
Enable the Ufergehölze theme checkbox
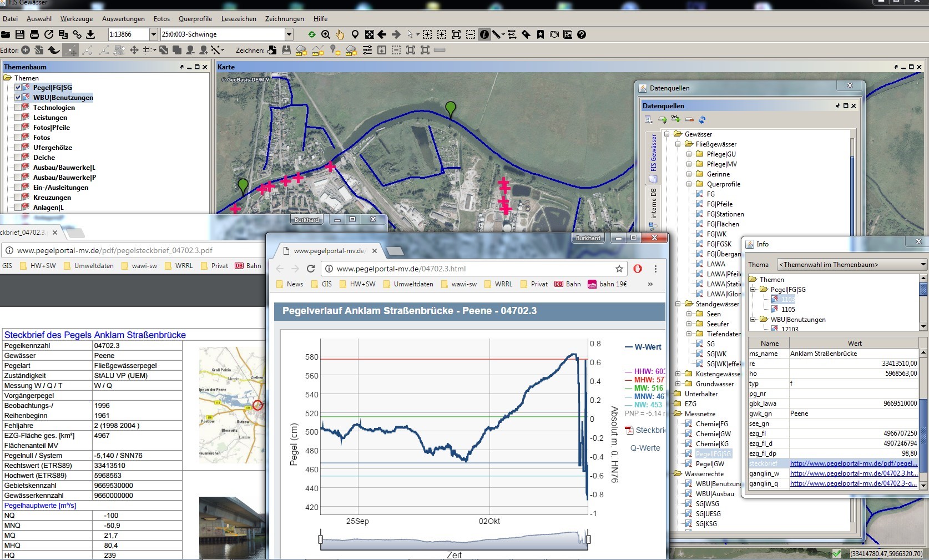coord(18,148)
